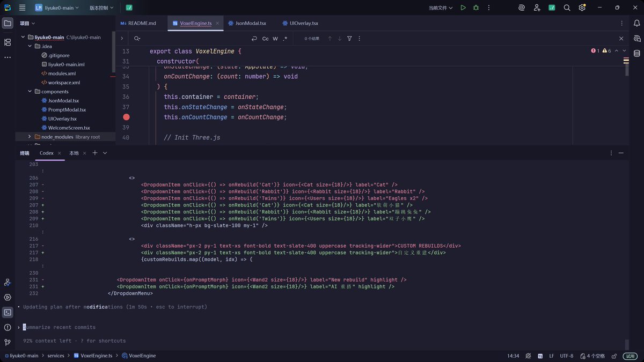The width and height of the screenshot is (644, 362).
Task: Open Search Everywhere magnifier icon
Action: 567,8
